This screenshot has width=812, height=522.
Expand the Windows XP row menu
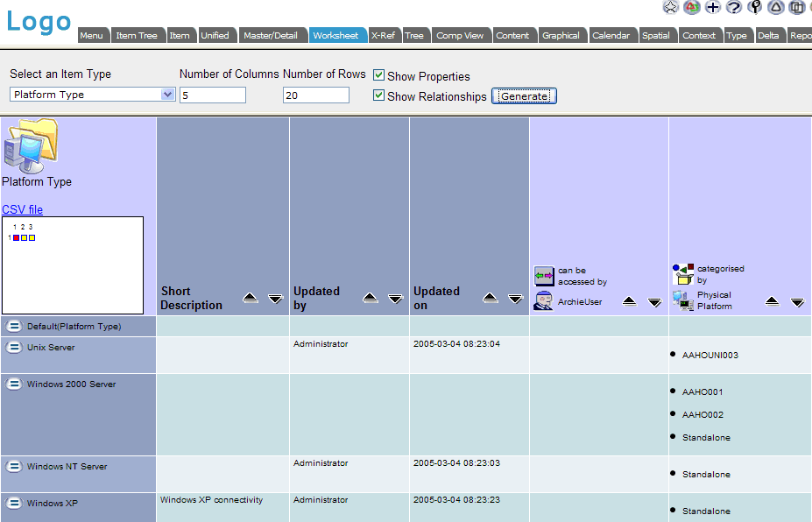coord(14,504)
